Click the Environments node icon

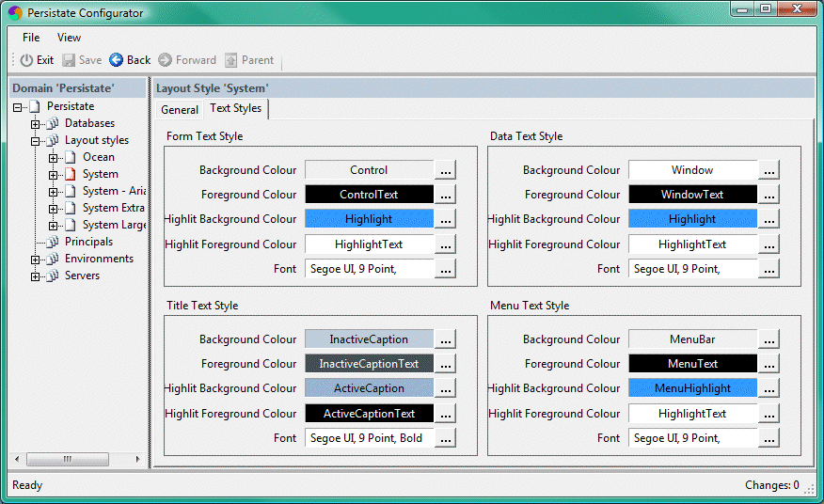tap(52, 259)
